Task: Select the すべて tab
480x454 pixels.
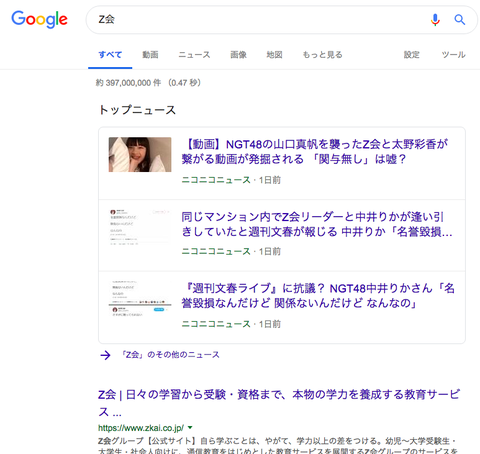Action: click(110, 55)
